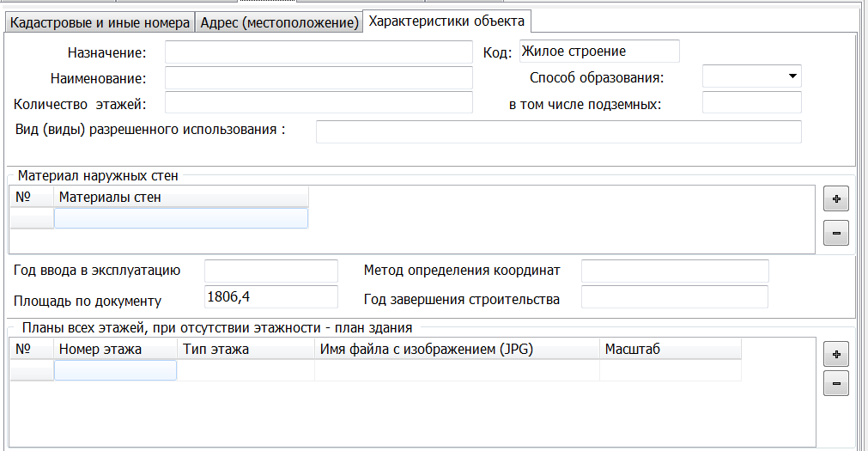868x451 pixels.
Task: Click the Метод определения координат field
Action: click(x=675, y=271)
